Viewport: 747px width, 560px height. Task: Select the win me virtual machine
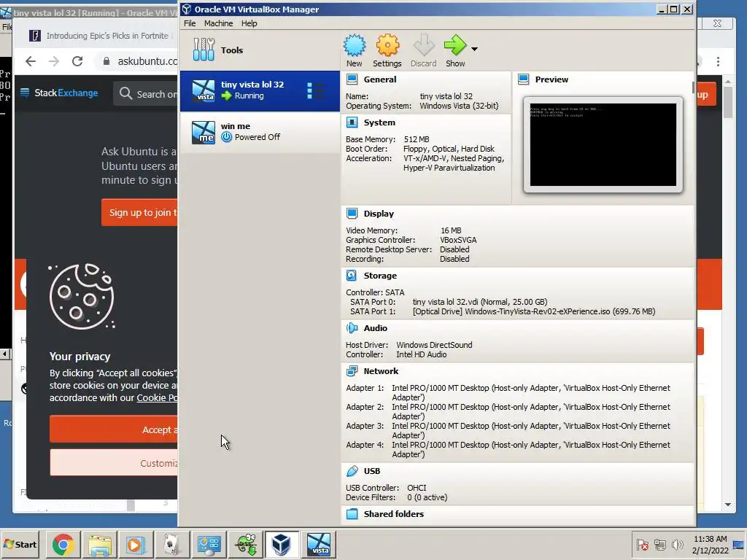[x=260, y=132]
